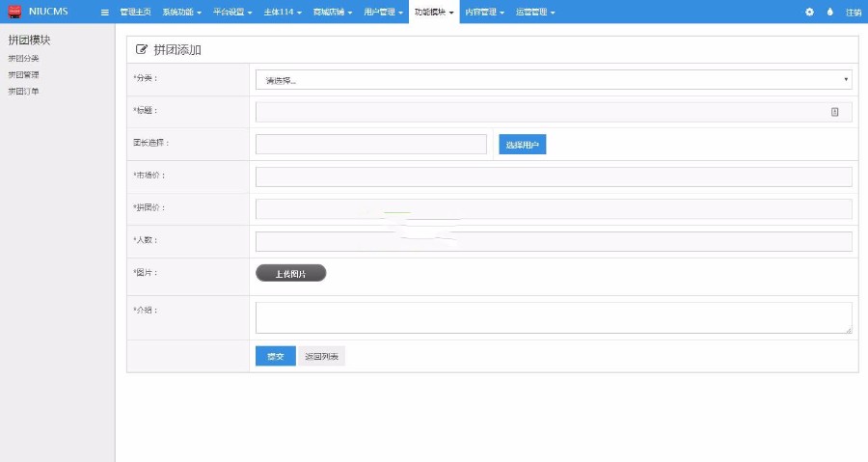868x462 pixels.
Task: Open 拼团分类 in the sidebar
Action: click(x=23, y=58)
